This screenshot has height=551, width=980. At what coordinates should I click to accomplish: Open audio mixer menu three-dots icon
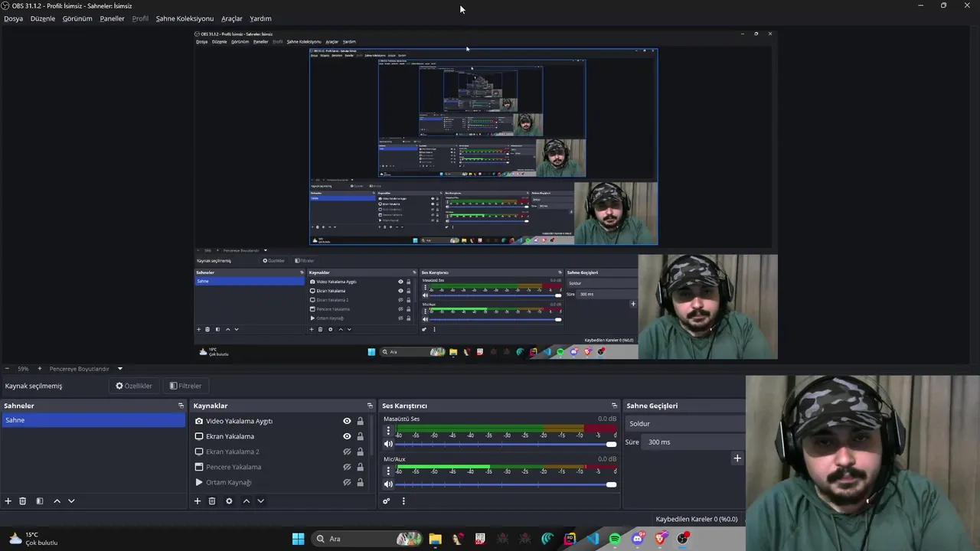403,501
